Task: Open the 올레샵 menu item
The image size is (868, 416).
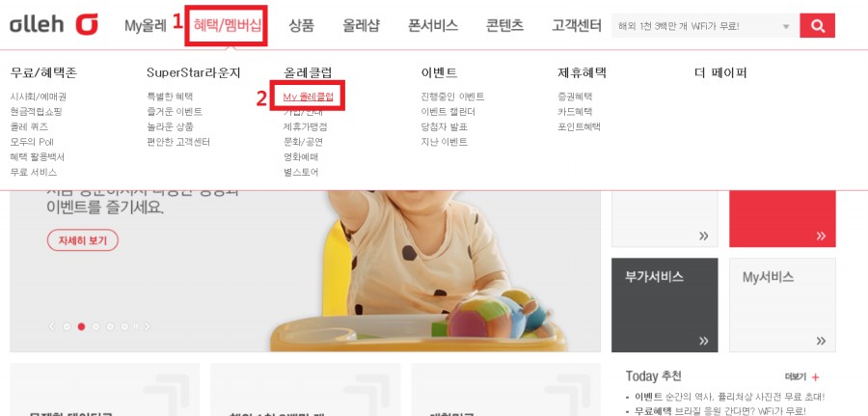Action: pos(361,25)
